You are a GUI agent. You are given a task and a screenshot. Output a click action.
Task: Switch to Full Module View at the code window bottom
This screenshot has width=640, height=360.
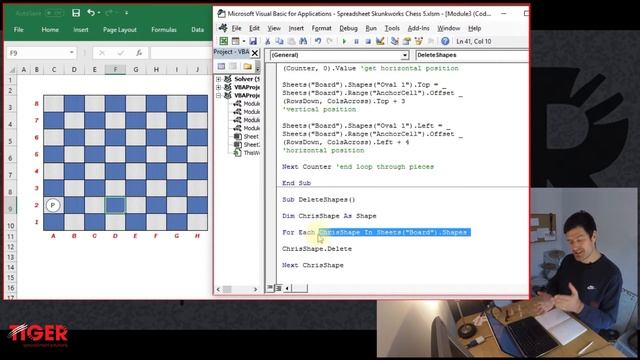[279, 288]
